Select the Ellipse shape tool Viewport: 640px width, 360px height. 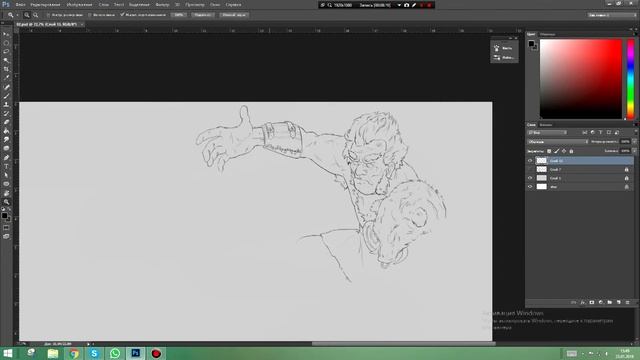coord(6,184)
